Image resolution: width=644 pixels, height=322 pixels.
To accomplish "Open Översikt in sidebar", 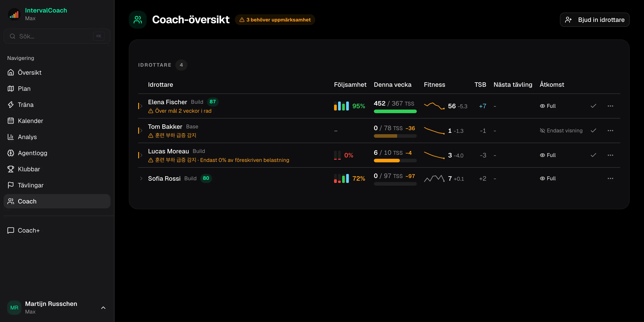I will tap(57, 72).
